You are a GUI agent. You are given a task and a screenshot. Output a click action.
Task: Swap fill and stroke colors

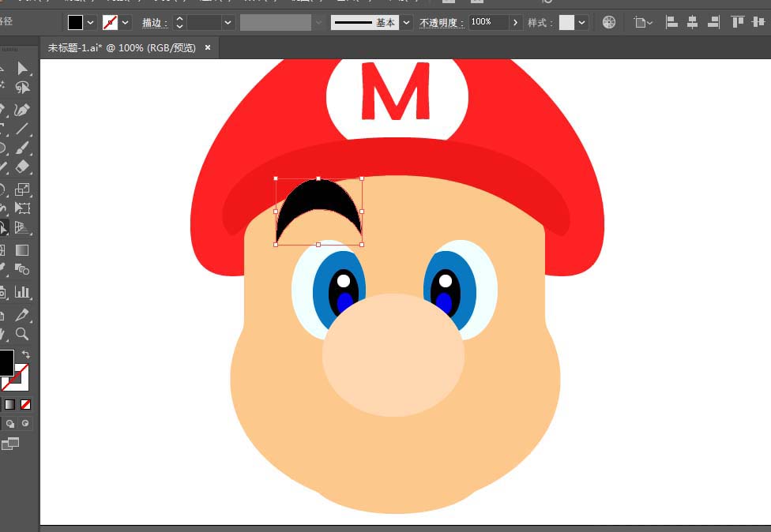(26, 354)
